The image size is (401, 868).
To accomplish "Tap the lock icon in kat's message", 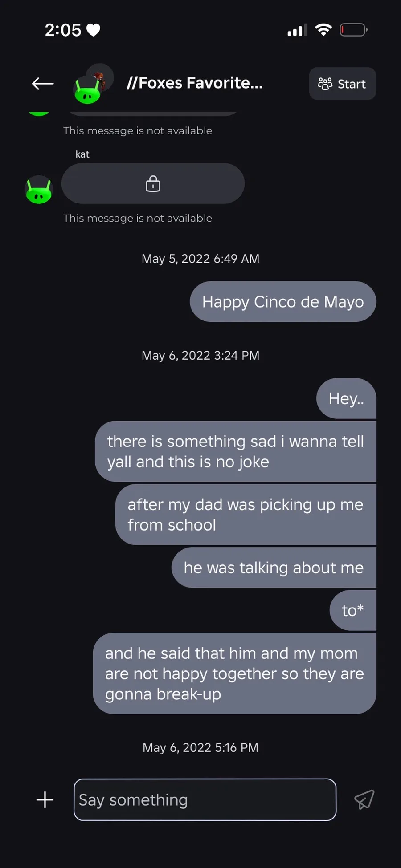I will pos(153,183).
